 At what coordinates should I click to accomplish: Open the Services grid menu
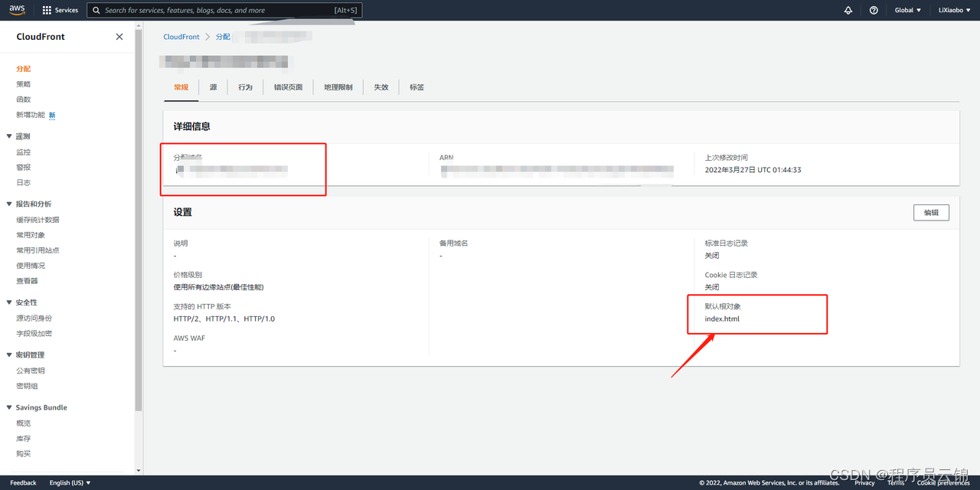tap(60, 10)
